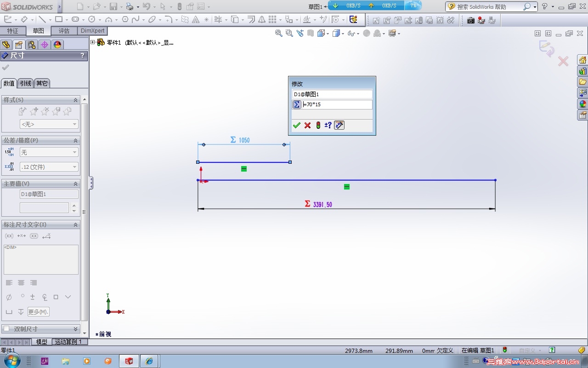Screen dimensions: 588x368
Task: Click the Save toolbar icon
Action: 113,6
